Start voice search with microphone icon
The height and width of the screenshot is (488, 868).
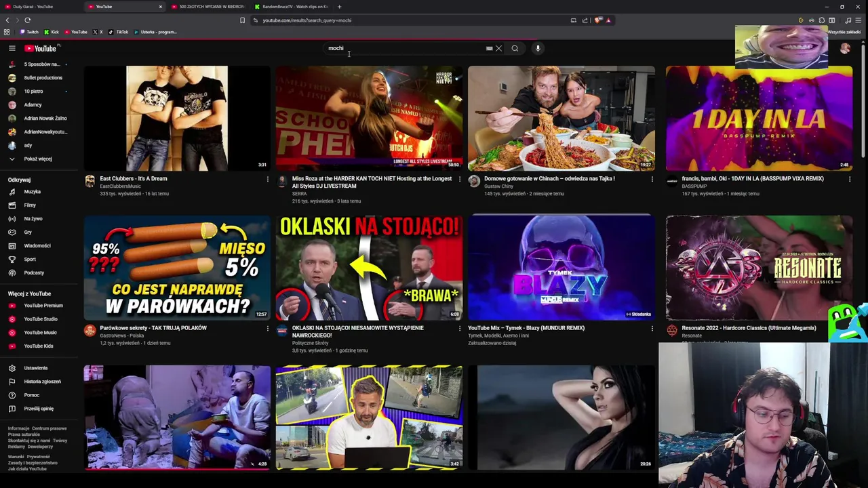538,48
